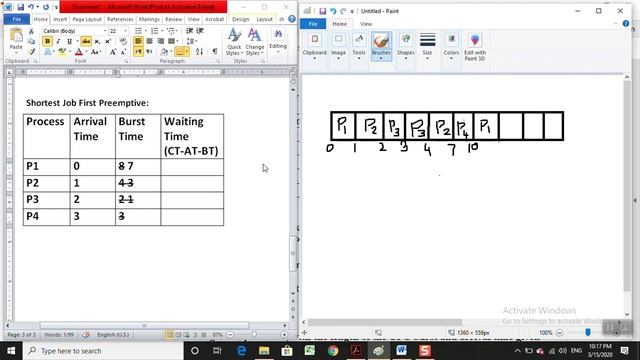Click Increase Indent icon in Word
640x360 pixels.
200,31
